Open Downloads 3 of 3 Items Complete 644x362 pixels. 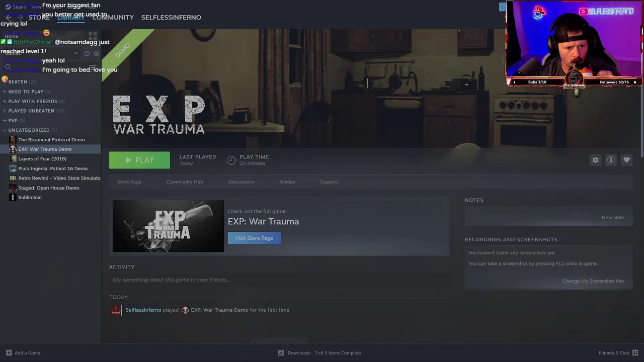pyautogui.click(x=325, y=353)
